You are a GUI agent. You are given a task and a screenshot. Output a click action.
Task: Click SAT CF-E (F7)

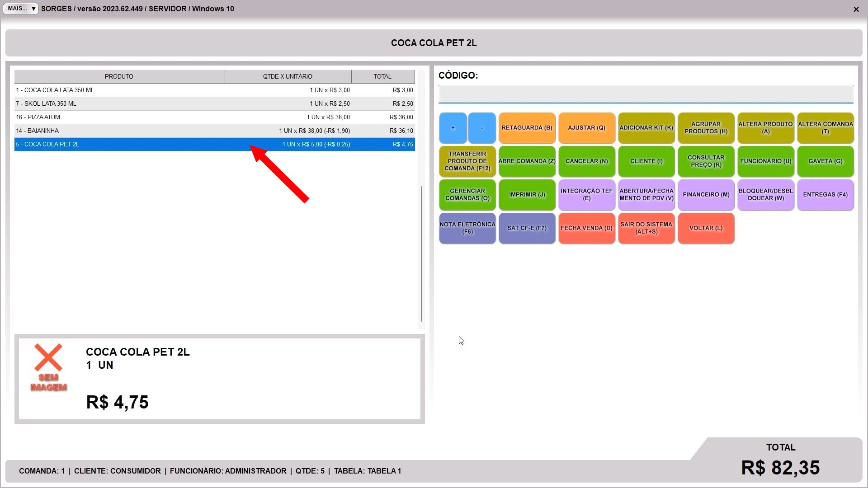[x=527, y=228]
